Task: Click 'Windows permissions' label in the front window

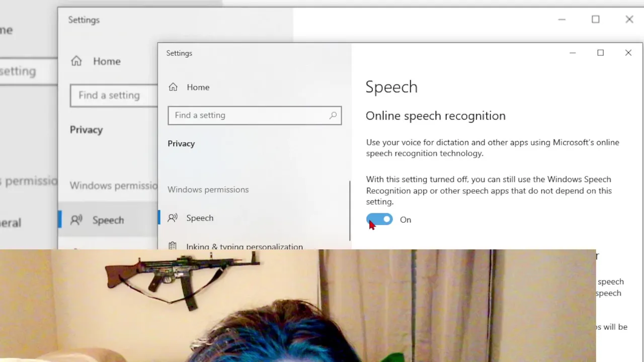Action: pos(208,190)
